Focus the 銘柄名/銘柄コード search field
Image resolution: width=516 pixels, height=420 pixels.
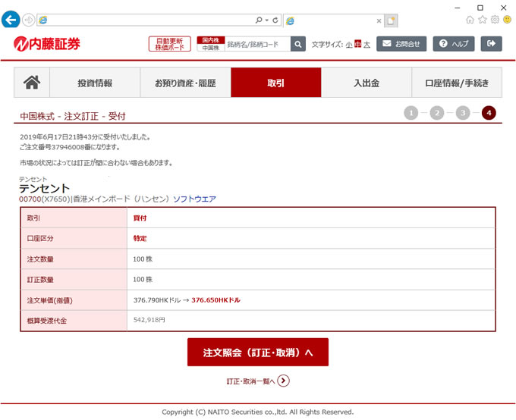click(258, 44)
